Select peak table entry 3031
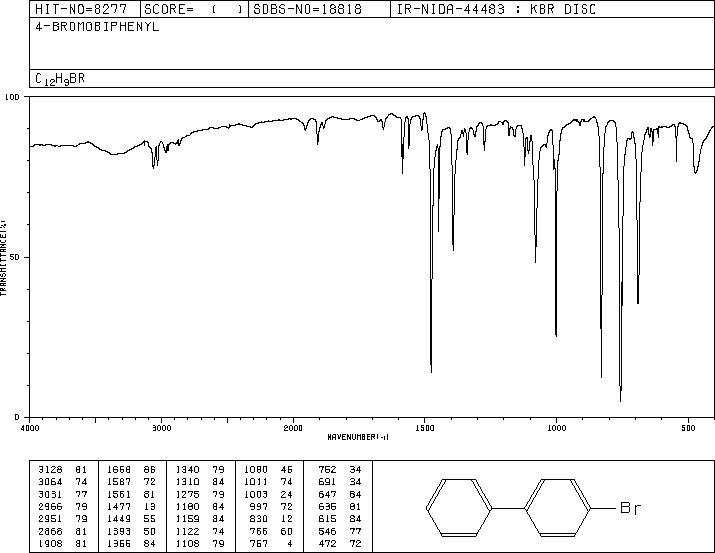Screen dimensions: 715x553 pos(50,494)
